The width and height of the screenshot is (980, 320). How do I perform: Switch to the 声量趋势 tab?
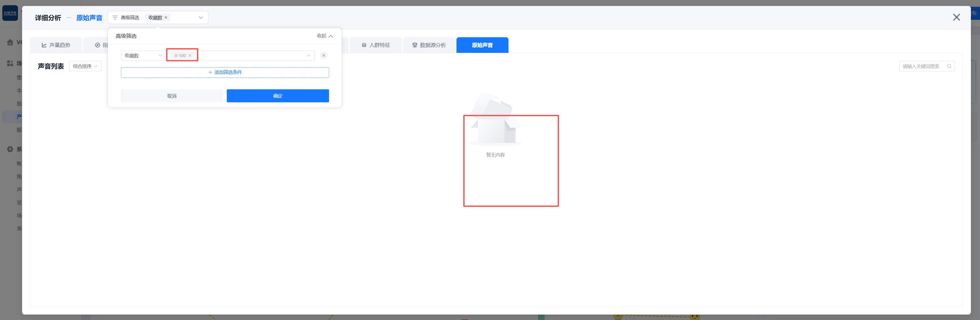coord(56,45)
